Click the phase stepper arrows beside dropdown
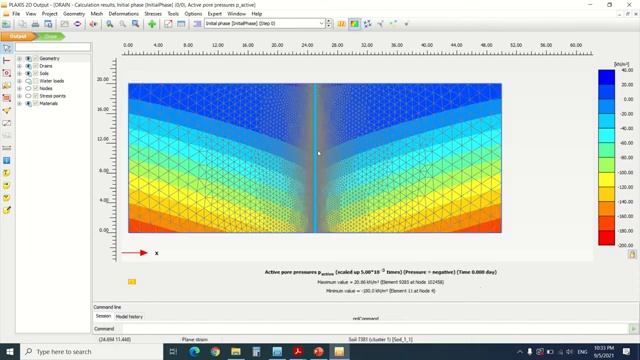This screenshot has width=640, height=360. tap(329, 24)
